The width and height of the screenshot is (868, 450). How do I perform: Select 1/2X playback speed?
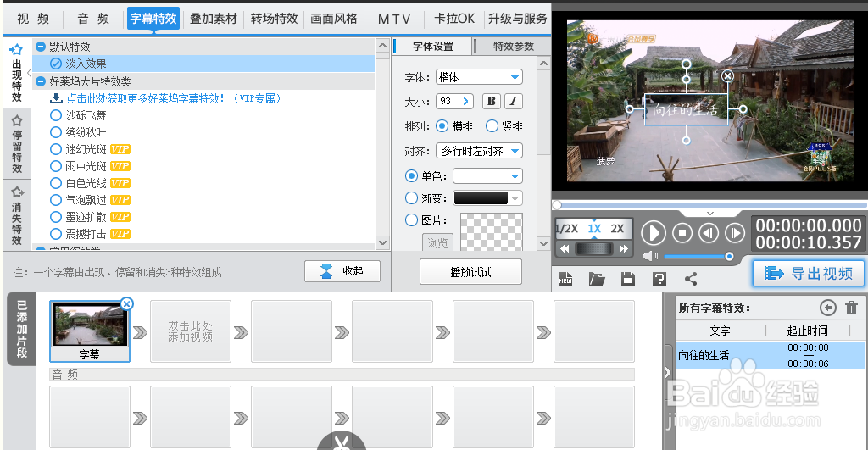(567, 229)
